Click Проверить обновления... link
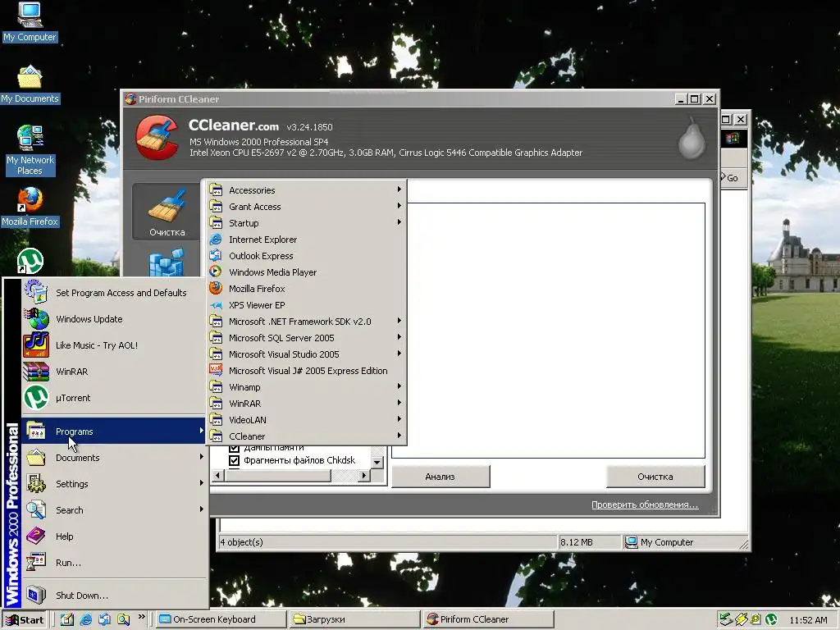The width and height of the screenshot is (840, 630). (x=645, y=504)
